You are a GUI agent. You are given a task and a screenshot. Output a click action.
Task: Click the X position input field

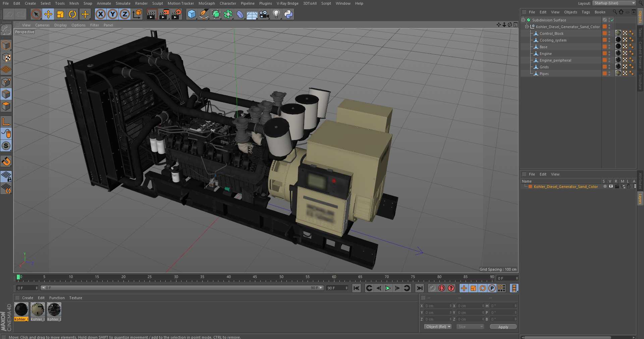pyautogui.click(x=437, y=306)
